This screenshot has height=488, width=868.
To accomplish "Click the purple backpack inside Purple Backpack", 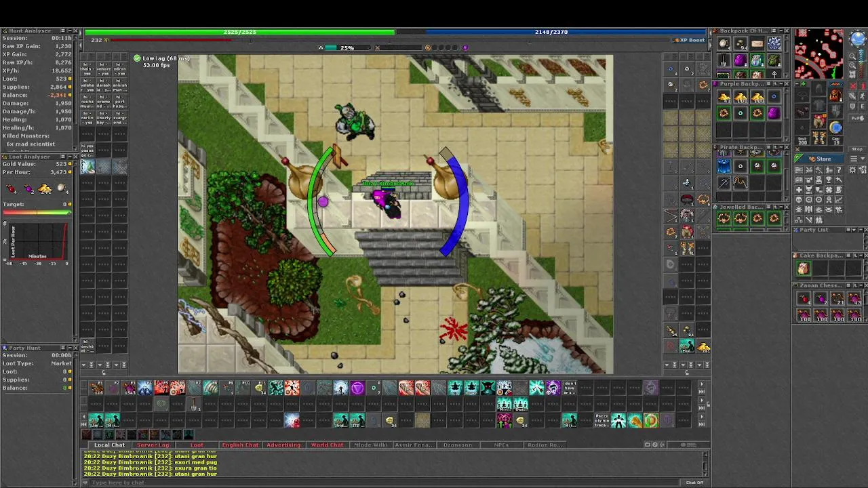I will 774,113.
